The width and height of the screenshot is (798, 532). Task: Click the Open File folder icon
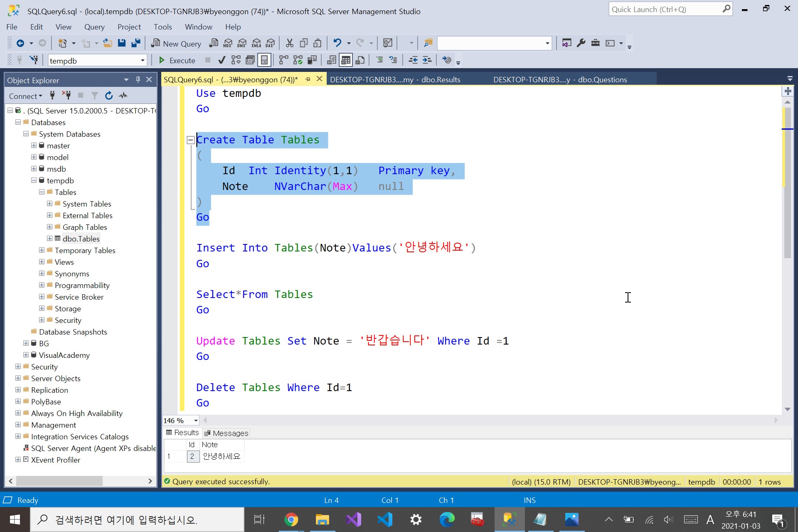pyautogui.click(x=108, y=43)
